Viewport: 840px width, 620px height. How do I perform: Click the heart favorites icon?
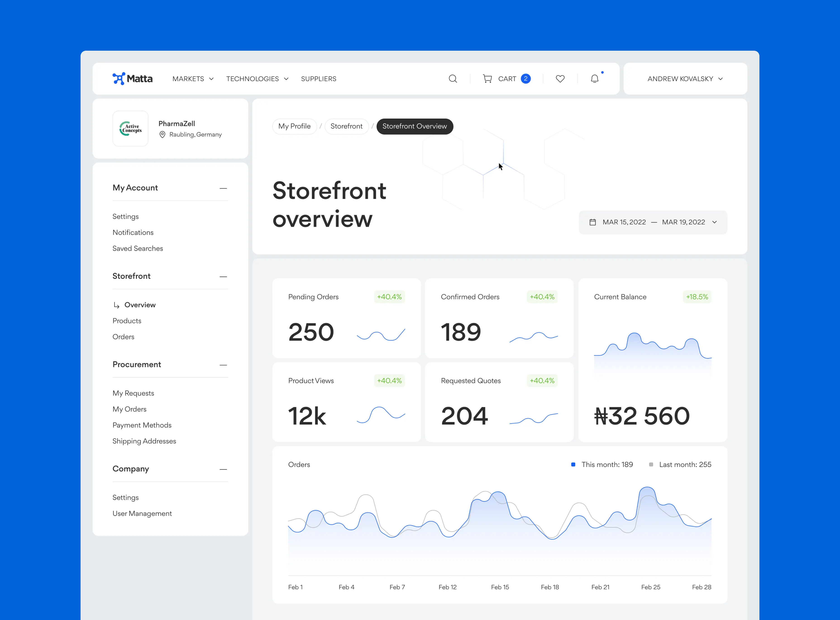560,79
